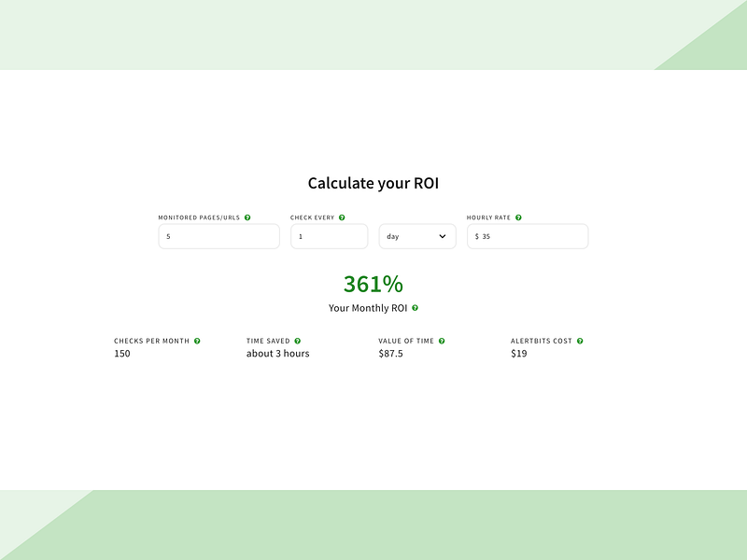Image resolution: width=747 pixels, height=560 pixels.
Task: Focus the Monitored Pages/URLs input field
Action: [218, 236]
